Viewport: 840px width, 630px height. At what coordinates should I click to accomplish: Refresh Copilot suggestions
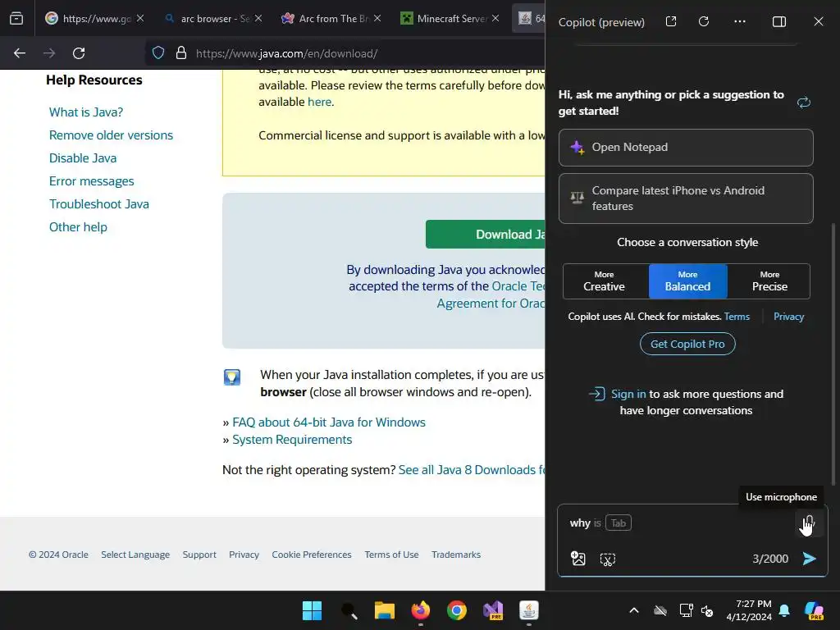tap(804, 103)
